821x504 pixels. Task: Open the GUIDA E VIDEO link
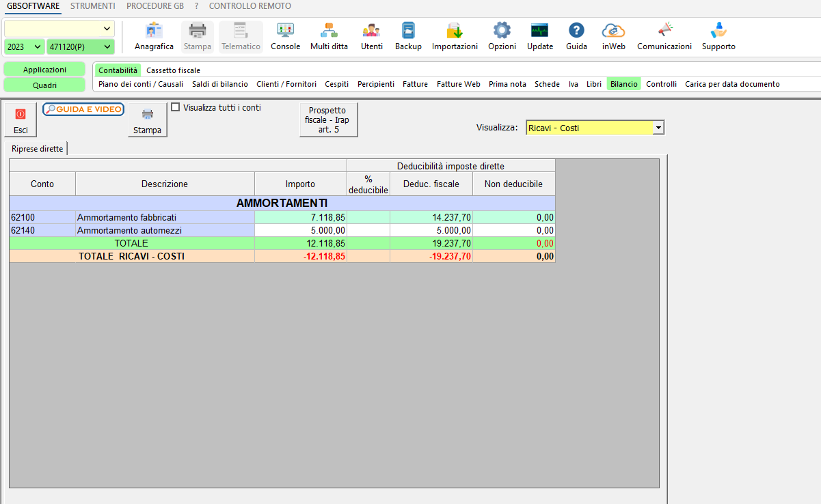83,109
